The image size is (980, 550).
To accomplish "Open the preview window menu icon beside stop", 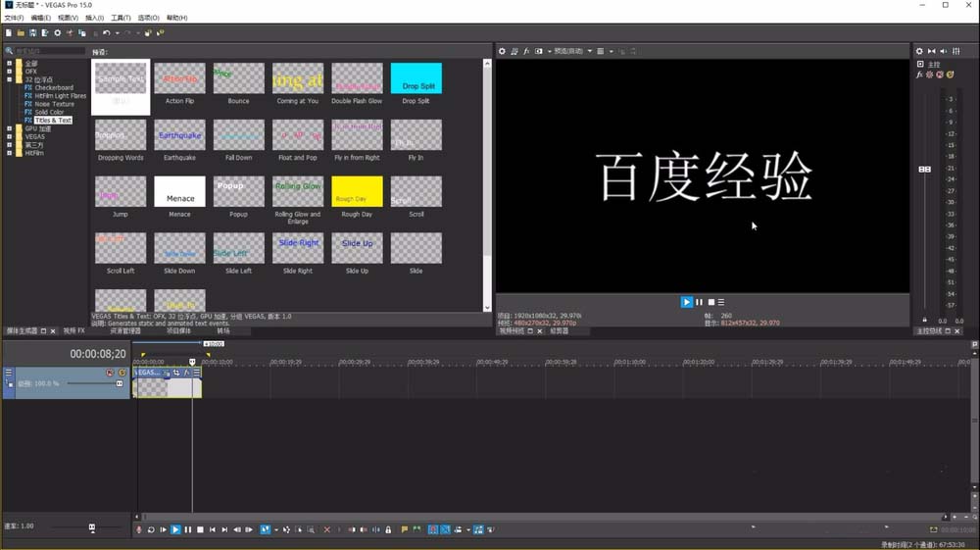I will (x=721, y=302).
